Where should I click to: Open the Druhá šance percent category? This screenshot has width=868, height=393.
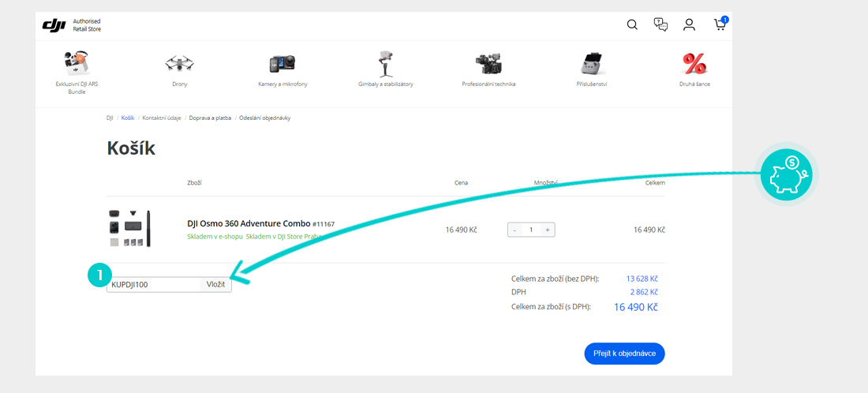click(694, 63)
